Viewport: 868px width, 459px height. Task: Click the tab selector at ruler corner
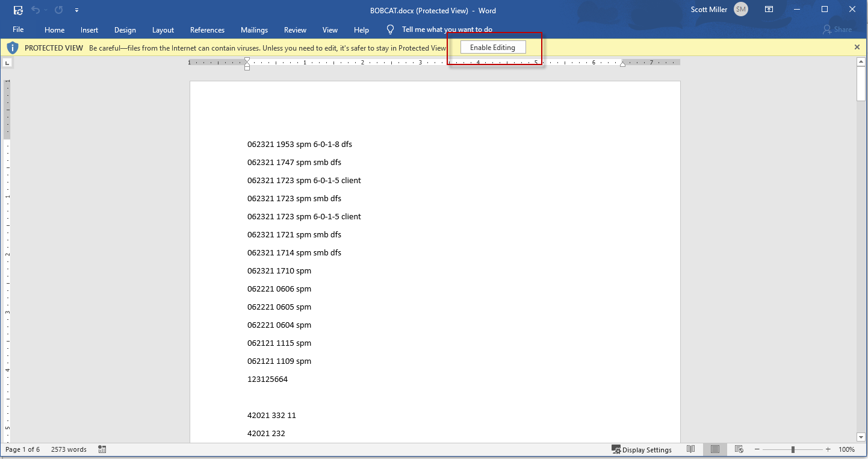tap(7, 62)
